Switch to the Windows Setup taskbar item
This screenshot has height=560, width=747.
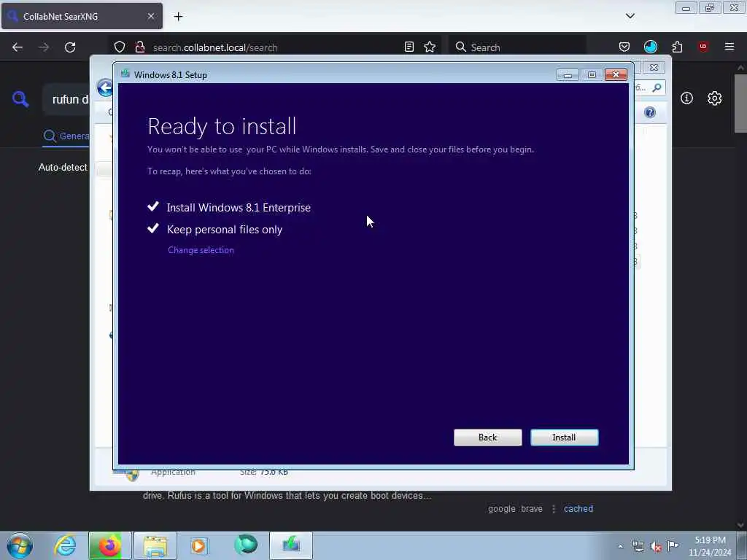tap(291, 545)
